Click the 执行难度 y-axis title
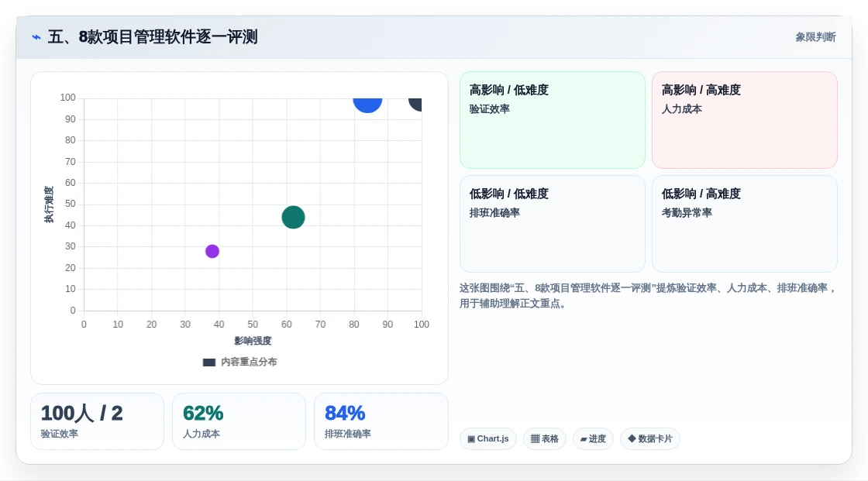Image resolution: width=868 pixels, height=481 pixels. click(49, 204)
